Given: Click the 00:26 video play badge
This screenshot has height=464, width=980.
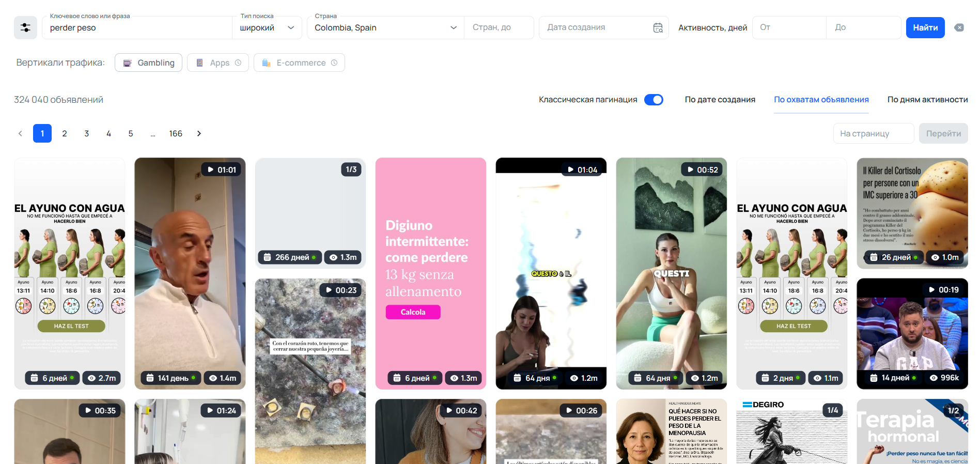Looking at the screenshot, I should [x=581, y=411].
